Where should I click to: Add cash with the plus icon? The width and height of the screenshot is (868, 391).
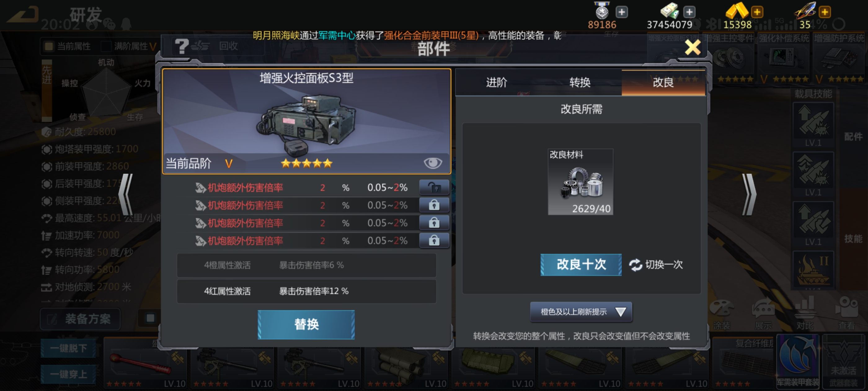click(x=689, y=12)
